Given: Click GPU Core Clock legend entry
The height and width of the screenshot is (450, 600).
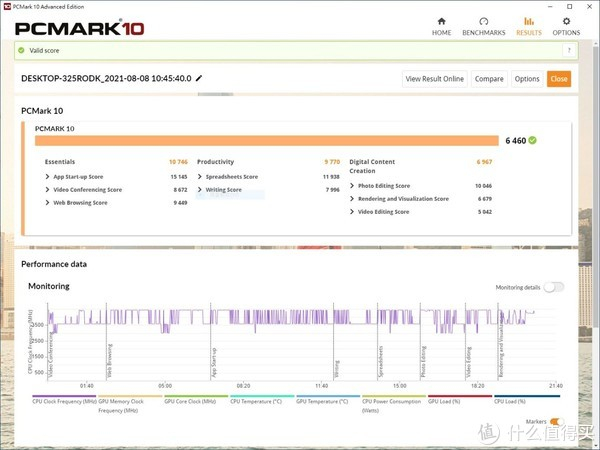Looking at the screenshot, I should click(196, 399).
